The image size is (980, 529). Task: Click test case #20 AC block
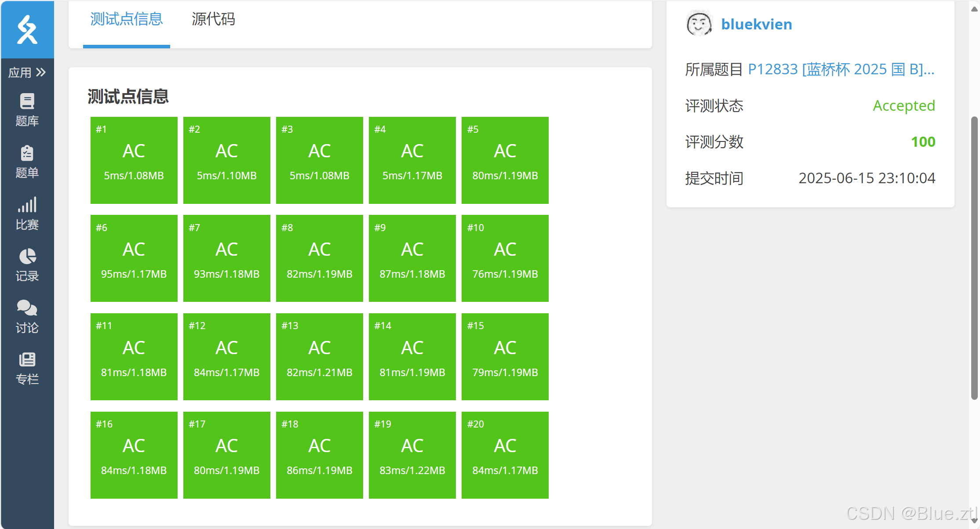[505, 455]
